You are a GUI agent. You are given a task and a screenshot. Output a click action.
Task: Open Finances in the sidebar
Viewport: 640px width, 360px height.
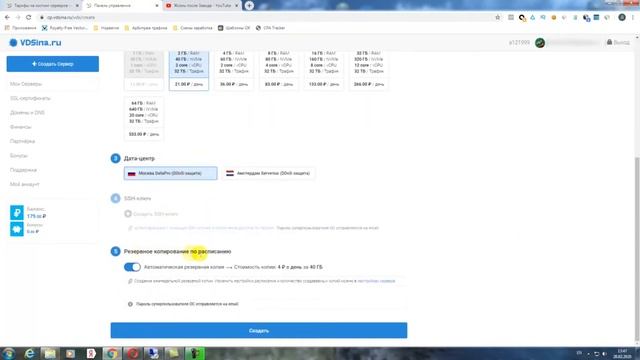coord(20,127)
